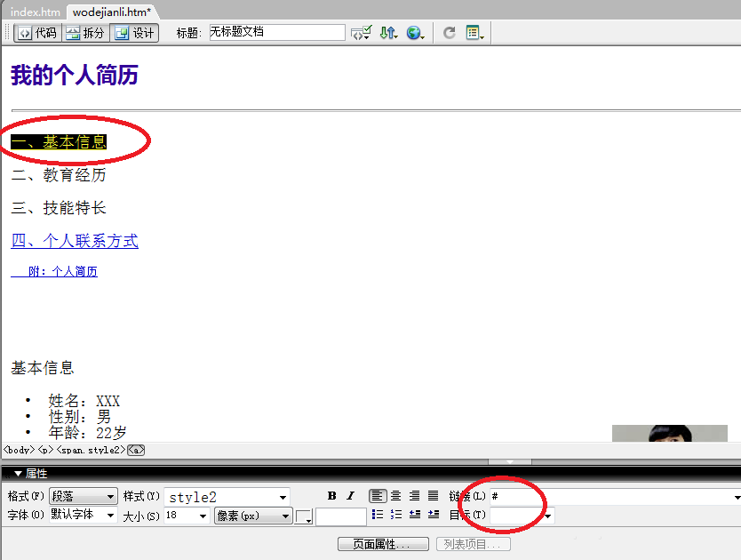Apply ordered numbered list

coord(396,514)
